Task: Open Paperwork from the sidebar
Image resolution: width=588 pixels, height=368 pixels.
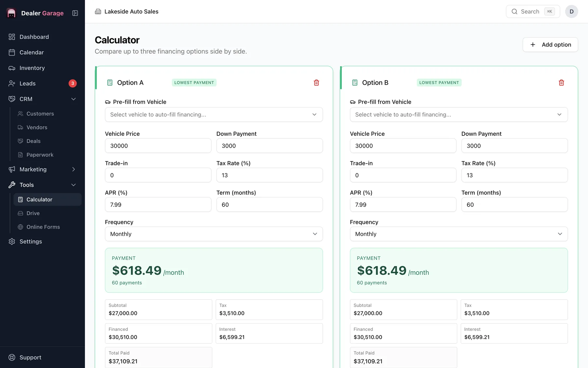Action: pos(48,155)
